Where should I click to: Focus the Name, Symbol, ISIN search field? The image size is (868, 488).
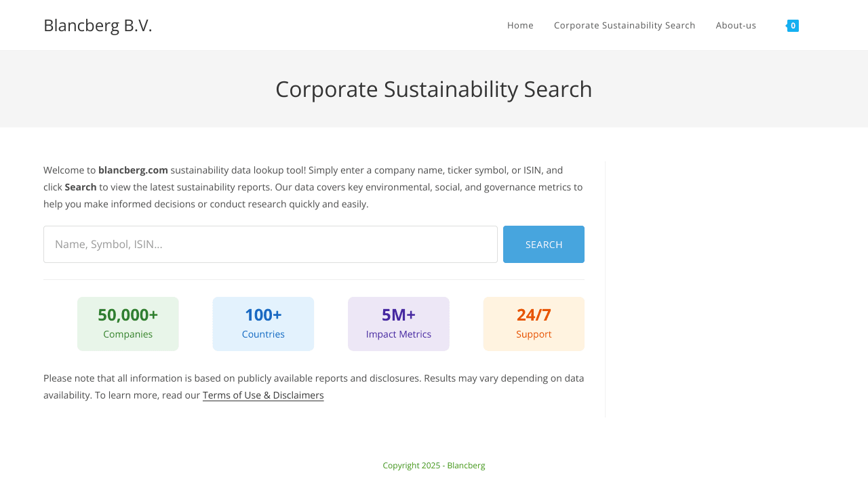(x=270, y=244)
